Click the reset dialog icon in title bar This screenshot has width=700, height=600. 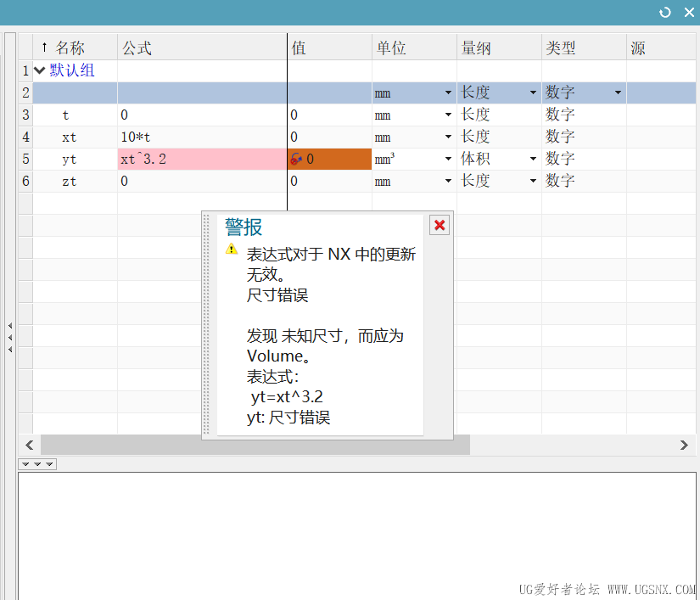click(664, 12)
